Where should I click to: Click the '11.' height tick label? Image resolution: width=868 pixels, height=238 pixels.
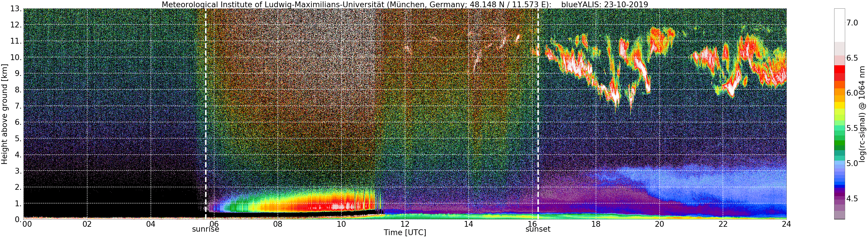click(x=16, y=41)
